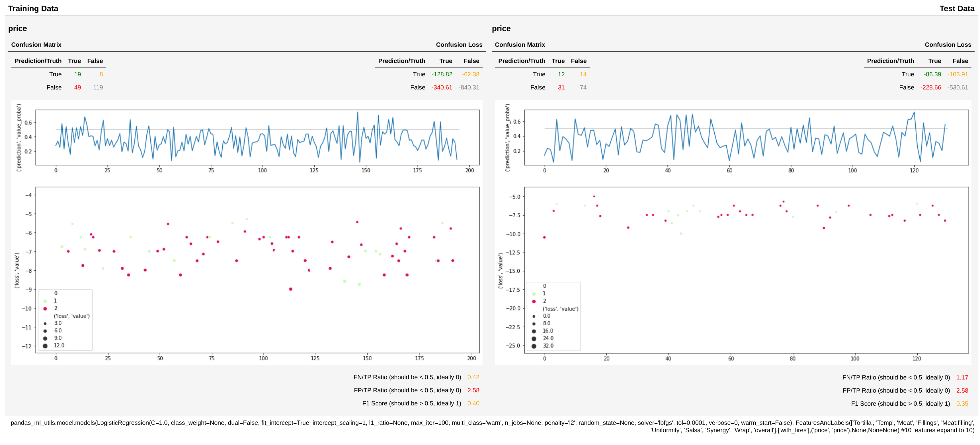Click test Confusion Matrix heading

[520, 44]
